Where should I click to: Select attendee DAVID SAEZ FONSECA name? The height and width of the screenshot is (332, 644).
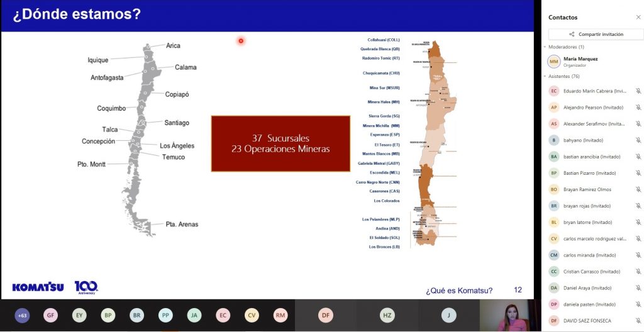pyautogui.click(x=587, y=321)
